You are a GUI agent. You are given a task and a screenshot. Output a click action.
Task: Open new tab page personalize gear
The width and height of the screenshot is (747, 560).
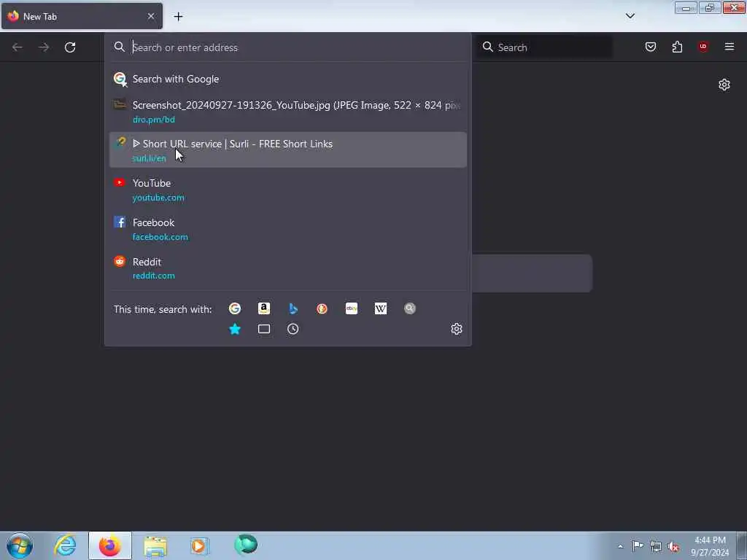(724, 85)
